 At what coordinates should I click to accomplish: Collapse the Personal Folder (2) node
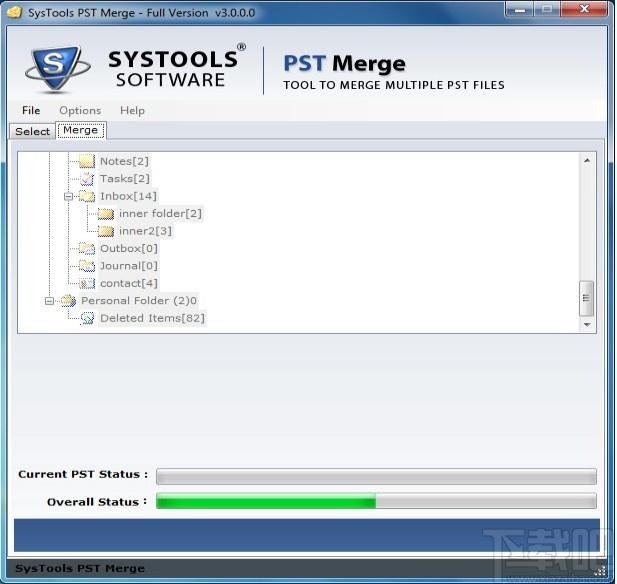tap(49, 301)
